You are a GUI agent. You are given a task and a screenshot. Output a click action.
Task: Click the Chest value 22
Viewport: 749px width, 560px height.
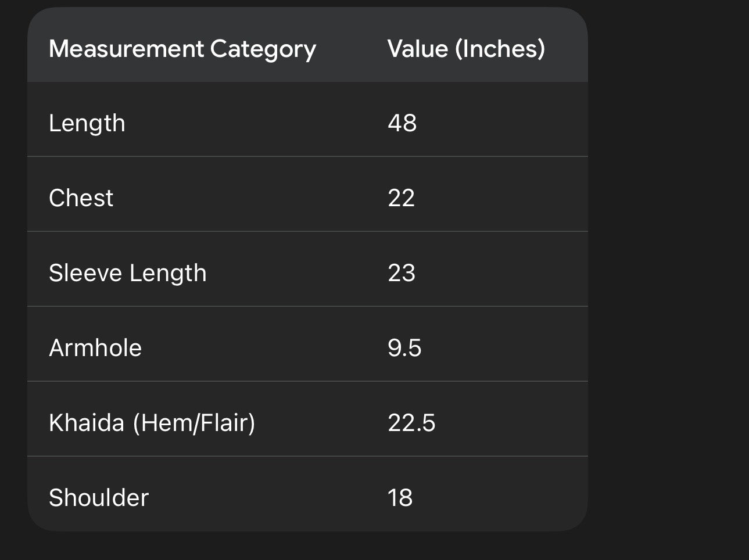pyautogui.click(x=402, y=198)
